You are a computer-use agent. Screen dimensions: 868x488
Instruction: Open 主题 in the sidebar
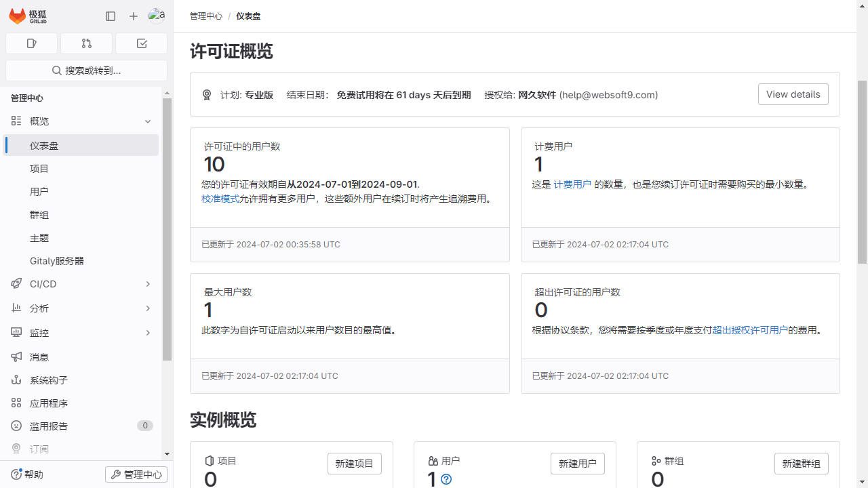click(x=82, y=238)
